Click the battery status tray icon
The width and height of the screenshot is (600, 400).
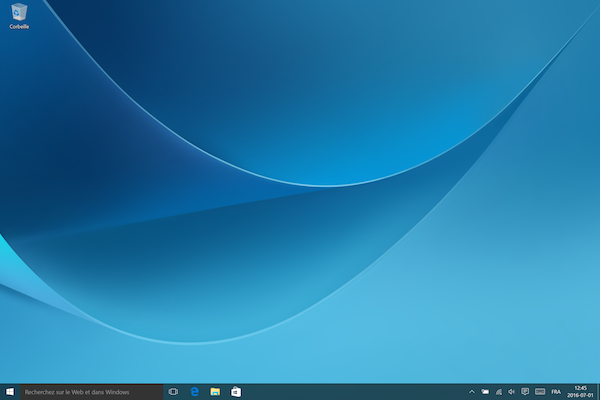pos(485,392)
